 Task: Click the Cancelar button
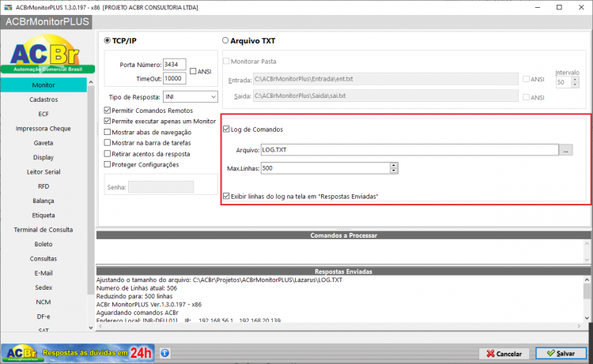[504, 354]
